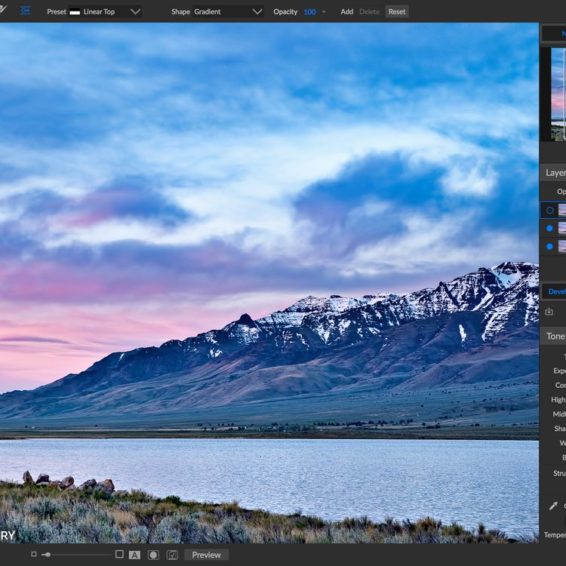Click the square zoom-in icon after the slider
This screenshot has width=566, height=566.
(x=119, y=554)
